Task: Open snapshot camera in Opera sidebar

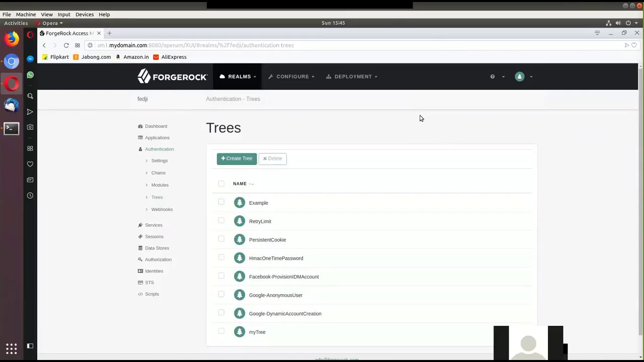Action: (x=30, y=127)
